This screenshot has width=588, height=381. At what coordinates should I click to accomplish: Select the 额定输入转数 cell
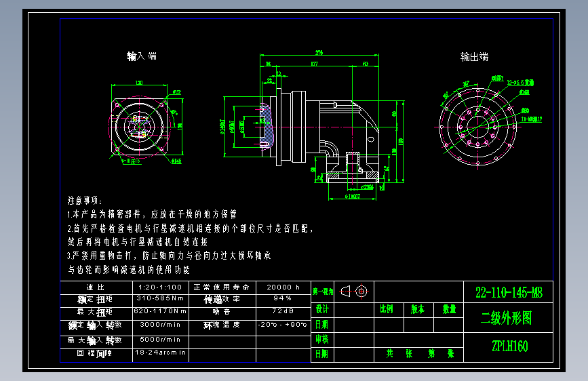(x=96, y=326)
